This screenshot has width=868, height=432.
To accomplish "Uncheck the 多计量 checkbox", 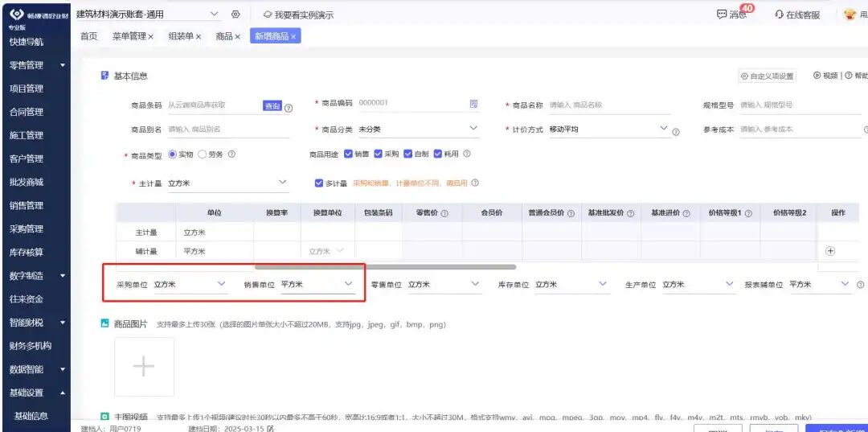I will point(318,183).
